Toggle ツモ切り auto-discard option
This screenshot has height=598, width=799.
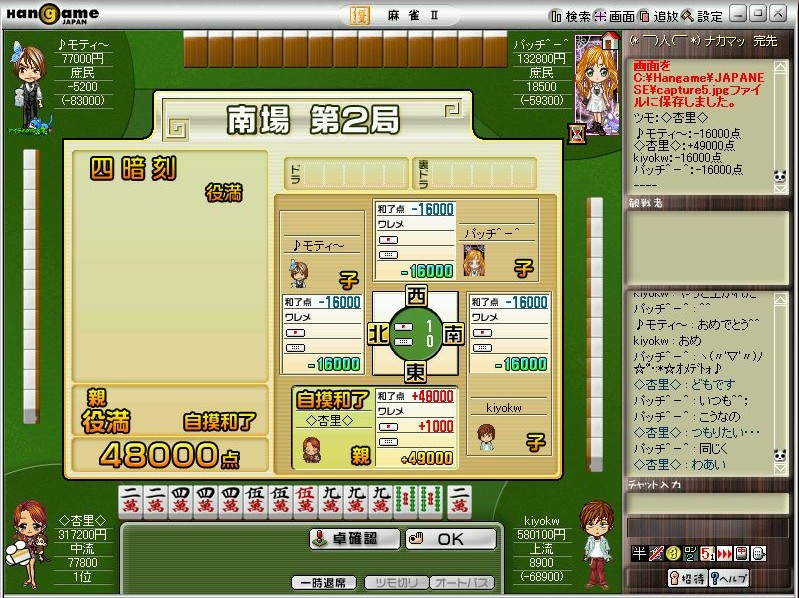[x=396, y=583]
